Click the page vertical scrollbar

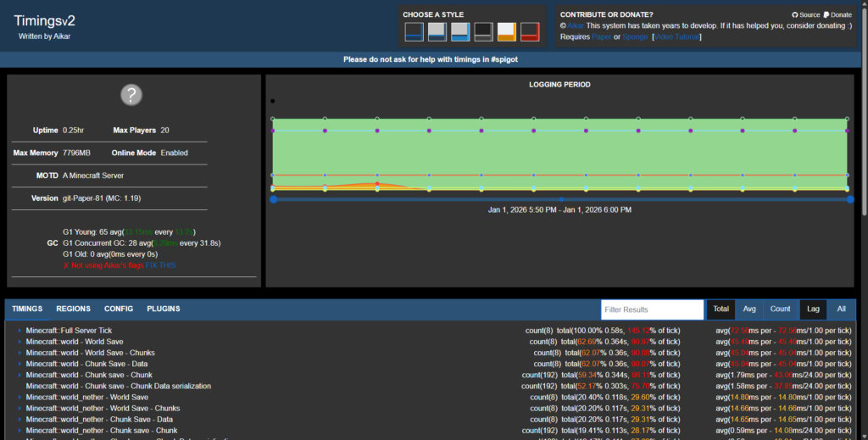(864, 111)
